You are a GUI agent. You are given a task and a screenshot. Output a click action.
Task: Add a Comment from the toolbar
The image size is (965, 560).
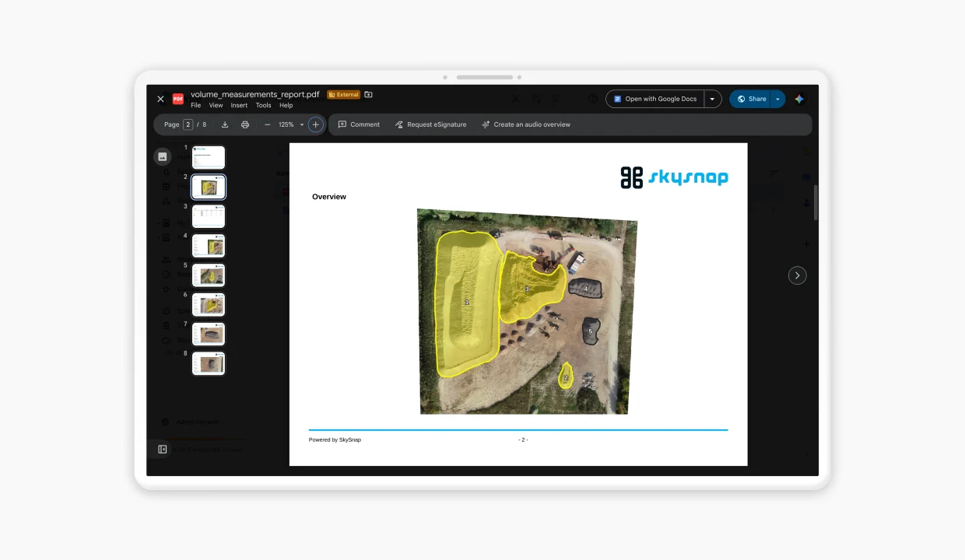click(x=359, y=124)
